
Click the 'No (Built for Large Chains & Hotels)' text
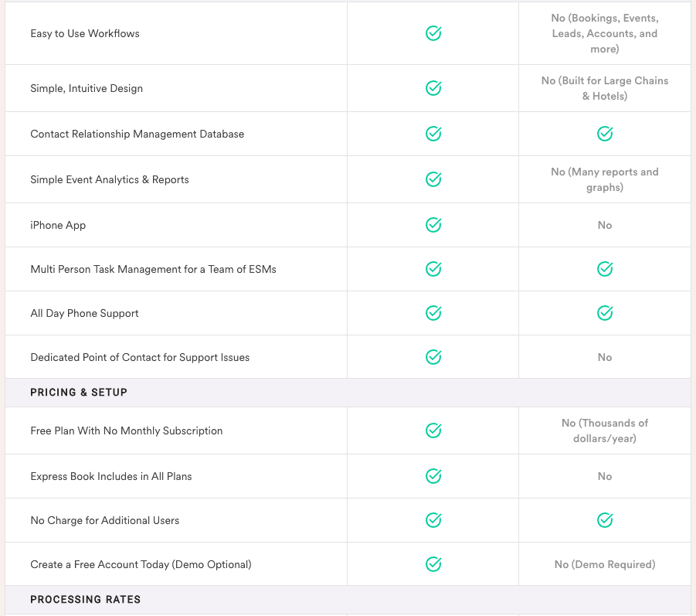coord(605,88)
